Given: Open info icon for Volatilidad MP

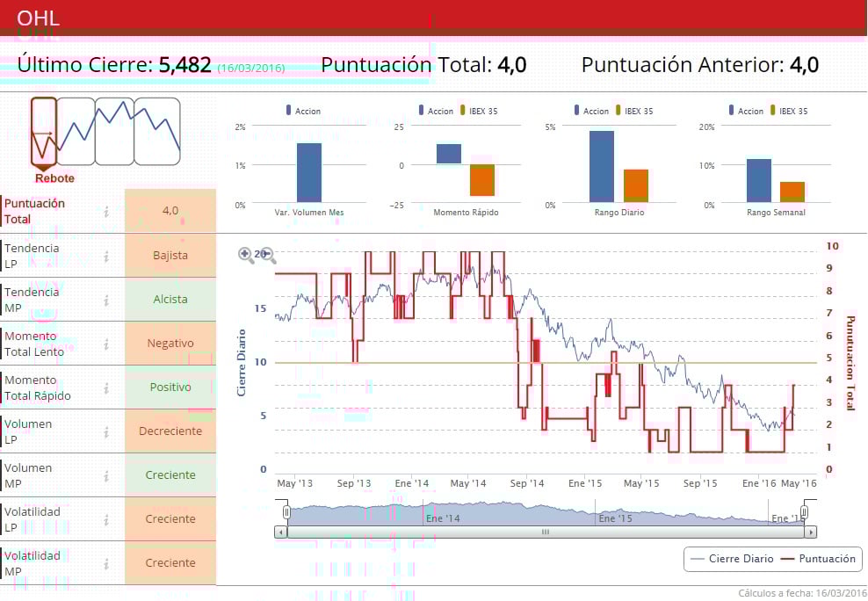Looking at the screenshot, I should click(x=105, y=564).
